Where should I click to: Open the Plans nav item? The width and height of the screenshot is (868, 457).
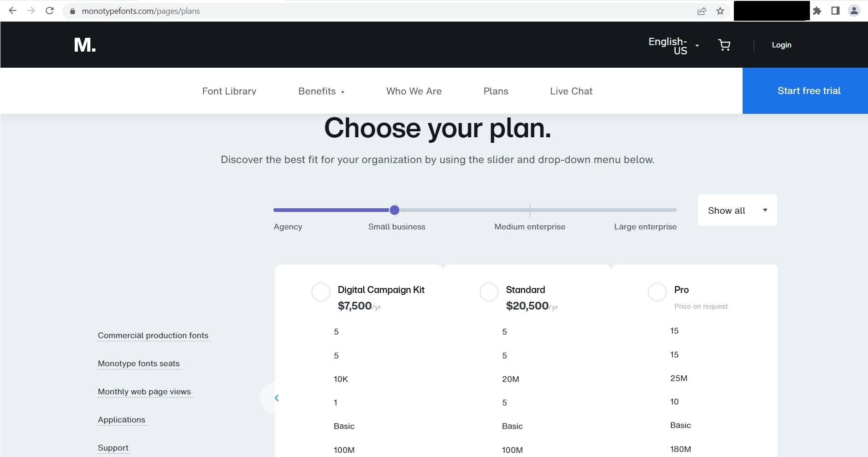tap(496, 91)
